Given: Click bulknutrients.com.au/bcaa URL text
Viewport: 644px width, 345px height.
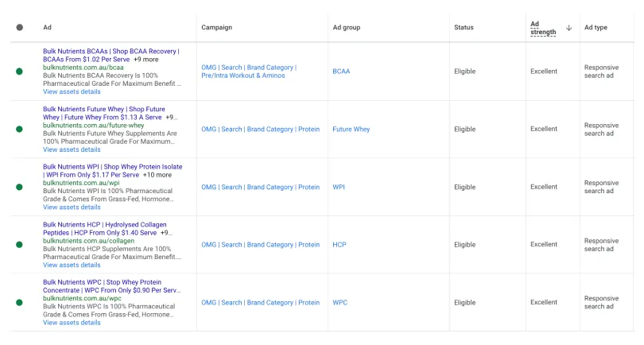Looking at the screenshot, I should [x=83, y=68].
